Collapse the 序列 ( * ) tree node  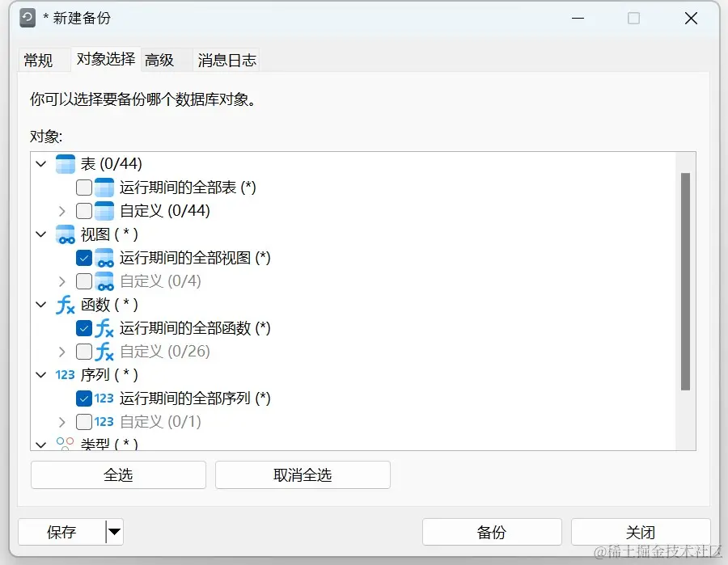(x=41, y=375)
